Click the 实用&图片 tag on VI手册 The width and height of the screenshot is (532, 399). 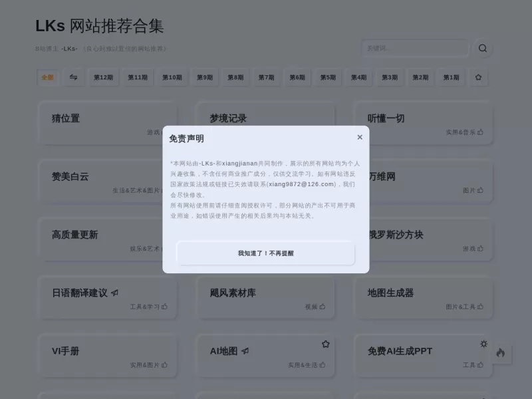point(144,365)
